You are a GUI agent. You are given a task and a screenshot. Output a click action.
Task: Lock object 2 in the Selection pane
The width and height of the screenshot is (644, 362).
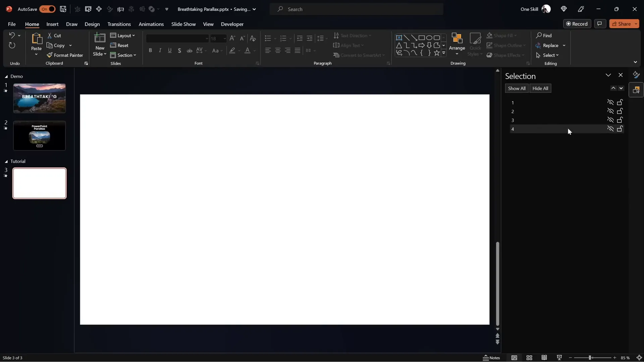(x=620, y=111)
